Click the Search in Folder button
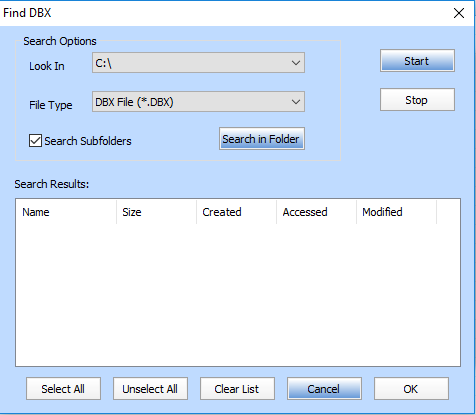The image size is (476, 415). pyautogui.click(x=262, y=139)
